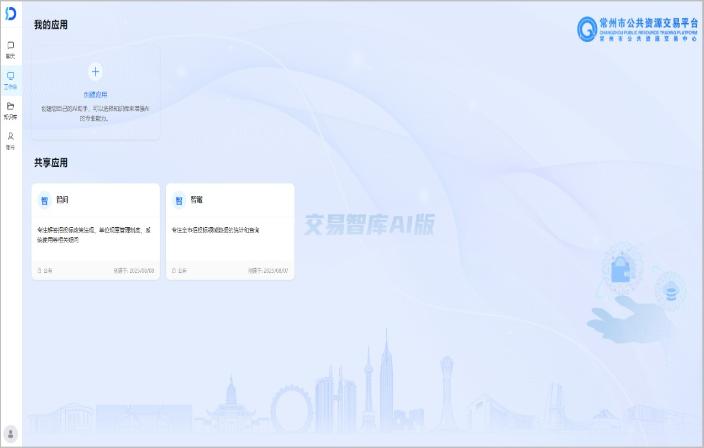
Task: Click the public label on the left shared app card
Action: tap(46, 270)
